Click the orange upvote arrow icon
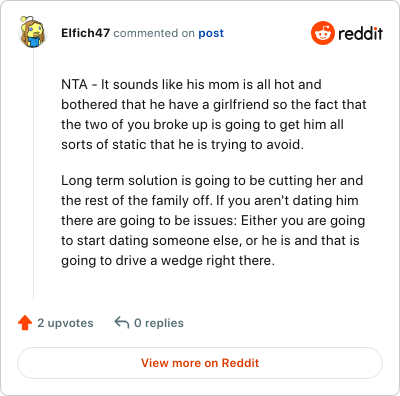 pyautogui.click(x=25, y=323)
